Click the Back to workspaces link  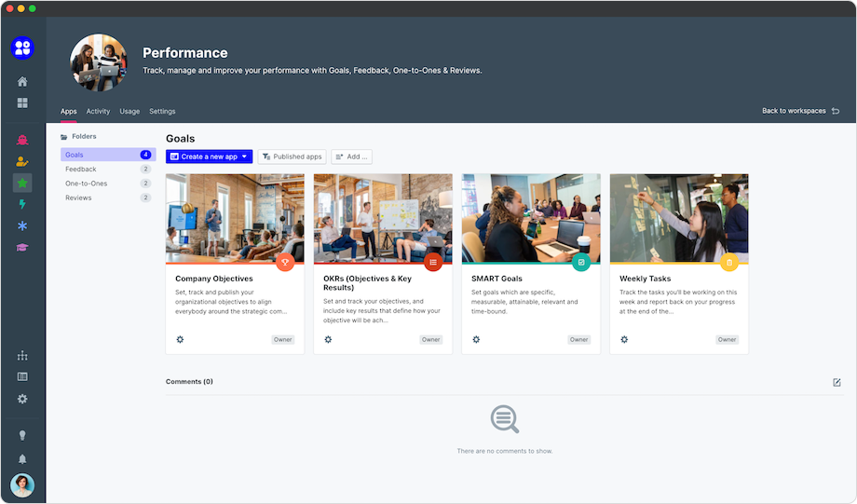[x=799, y=111]
